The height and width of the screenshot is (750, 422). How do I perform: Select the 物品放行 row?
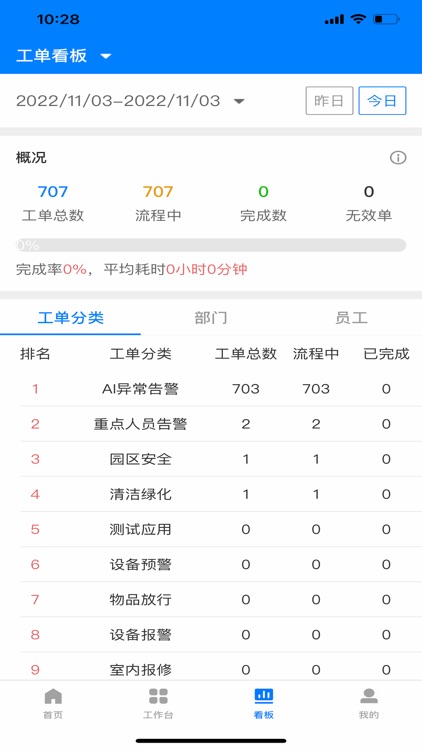(211, 599)
